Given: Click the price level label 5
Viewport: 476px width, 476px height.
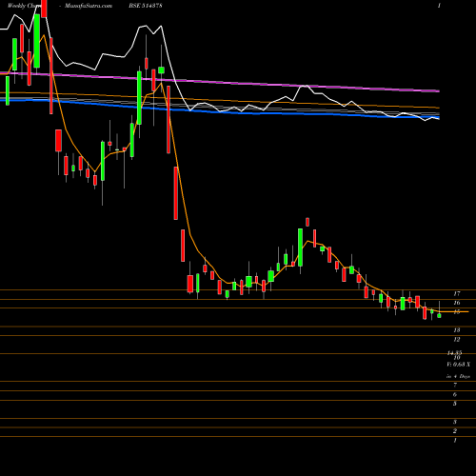Looking at the screenshot, I should click(455, 404).
